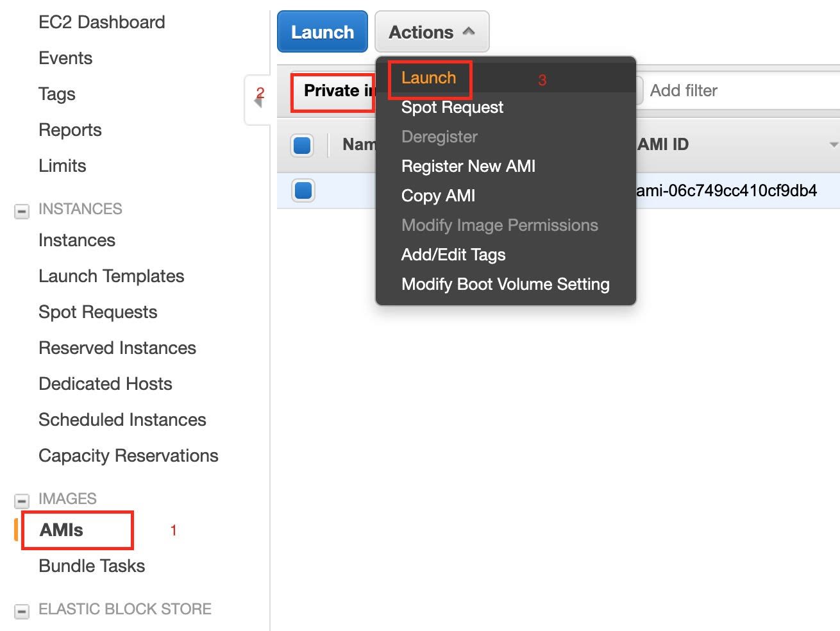Open Reports in the sidebar

pyautogui.click(x=70, y=130)
